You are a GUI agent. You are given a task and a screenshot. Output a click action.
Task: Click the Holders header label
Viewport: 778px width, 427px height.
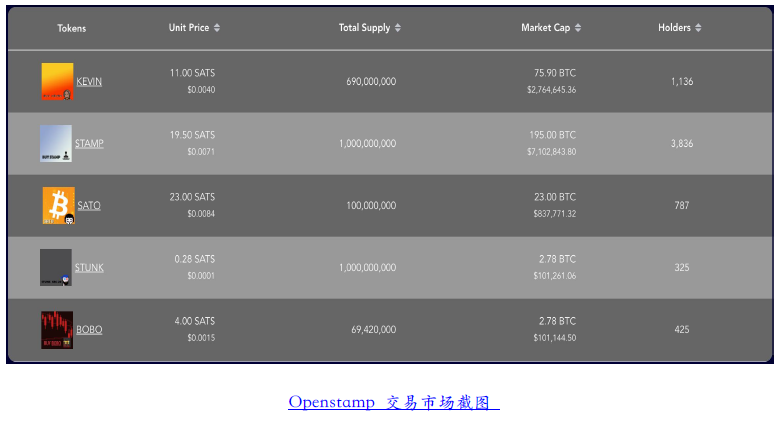coord(674,28)
